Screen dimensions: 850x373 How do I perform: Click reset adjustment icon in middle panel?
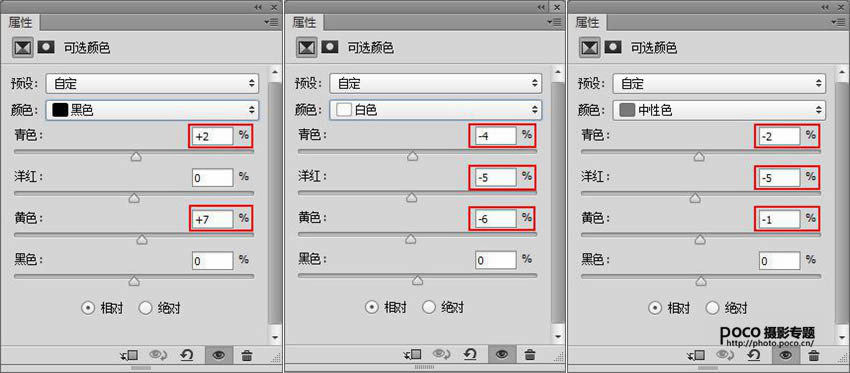pyautogui.click(x=470, y=355)
